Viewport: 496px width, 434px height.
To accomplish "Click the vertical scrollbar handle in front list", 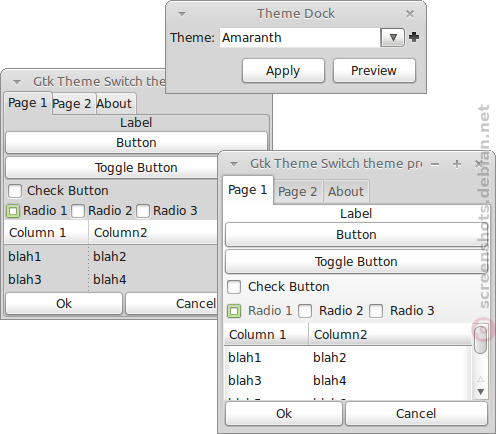I will click(x=480, y=339).
